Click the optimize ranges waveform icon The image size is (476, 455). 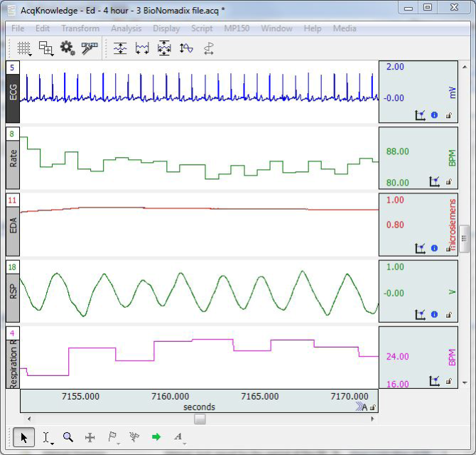click(x=186, y=48)
